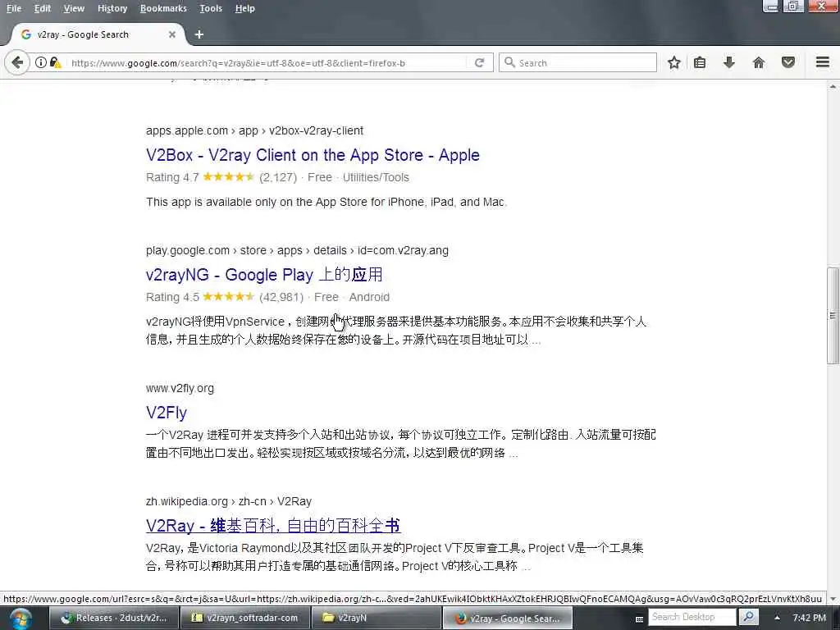The image size is (840, 630).
Task: Focus the Firefox Search box
Action: pos(577,62)
